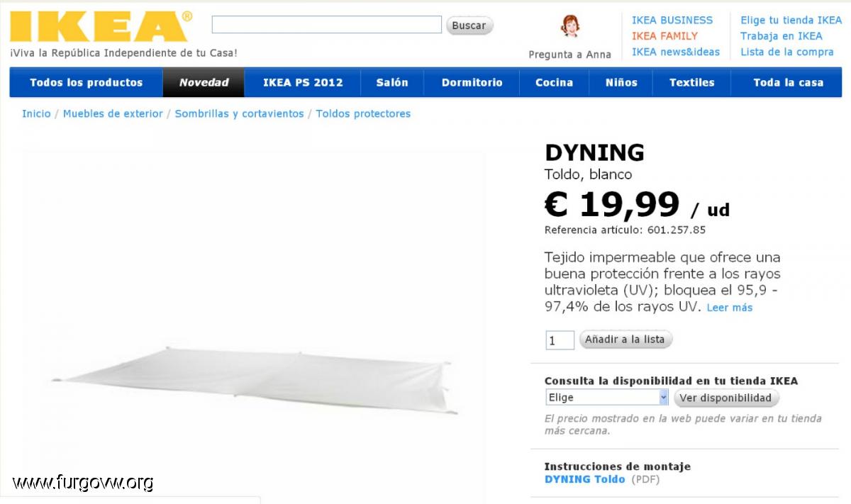Screen dimensions: 851x504
Task: Click the IKEA FAMILY link
Action: [664, 36]
